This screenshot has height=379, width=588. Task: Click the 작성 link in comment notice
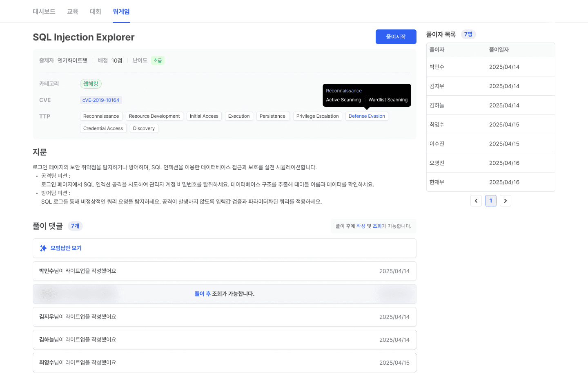[361, 226]
